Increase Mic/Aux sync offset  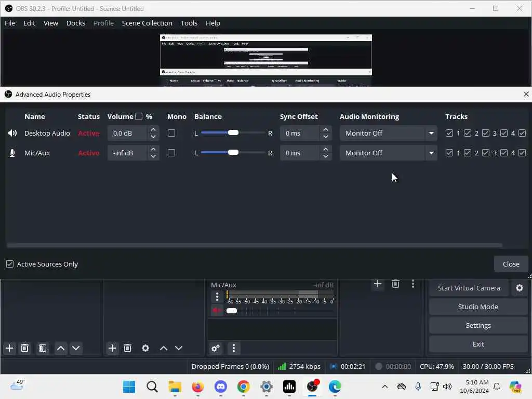[x=326, y=149]
